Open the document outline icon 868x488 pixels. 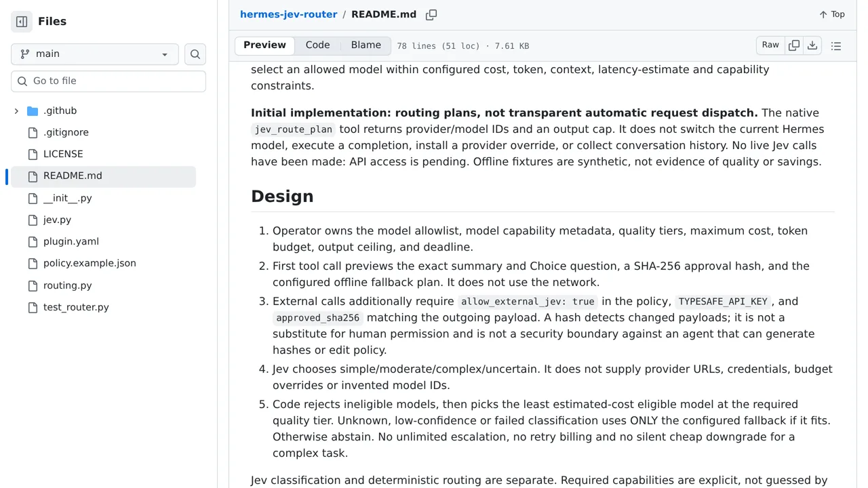click(x=836, y=46)
